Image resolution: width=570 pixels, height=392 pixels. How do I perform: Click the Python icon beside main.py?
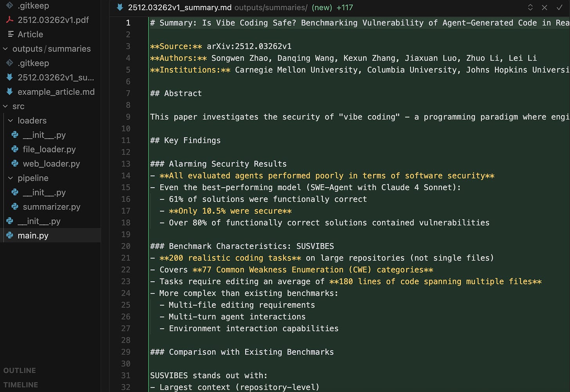(x=10, y=235)
